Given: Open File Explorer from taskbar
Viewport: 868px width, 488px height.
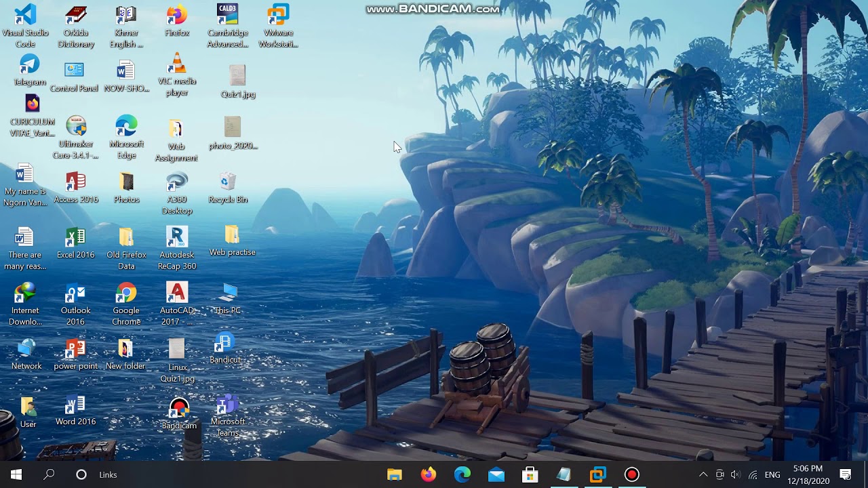Looking at the screenshot, I should tap(395, 474).
